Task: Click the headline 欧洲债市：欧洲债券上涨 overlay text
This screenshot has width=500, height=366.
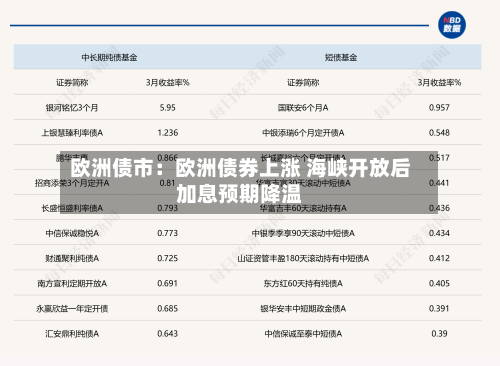Action: pyautogui.click(x=185, y=168)
